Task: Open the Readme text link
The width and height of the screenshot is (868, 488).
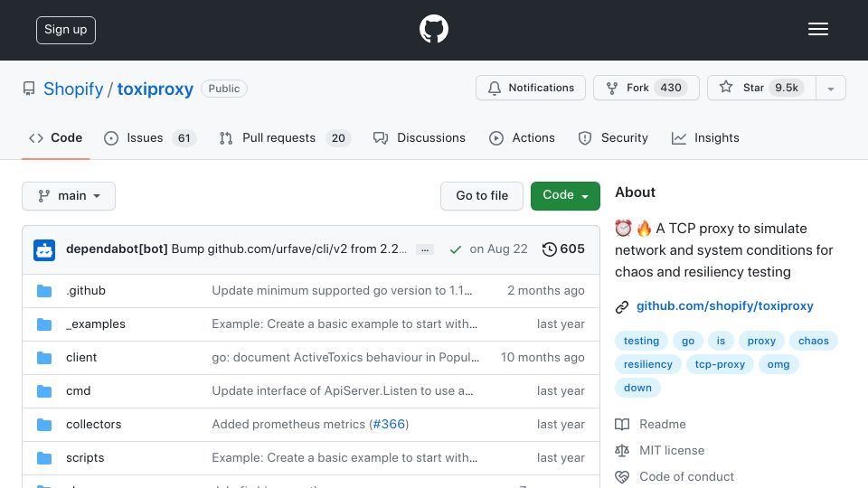Action: 662,425
